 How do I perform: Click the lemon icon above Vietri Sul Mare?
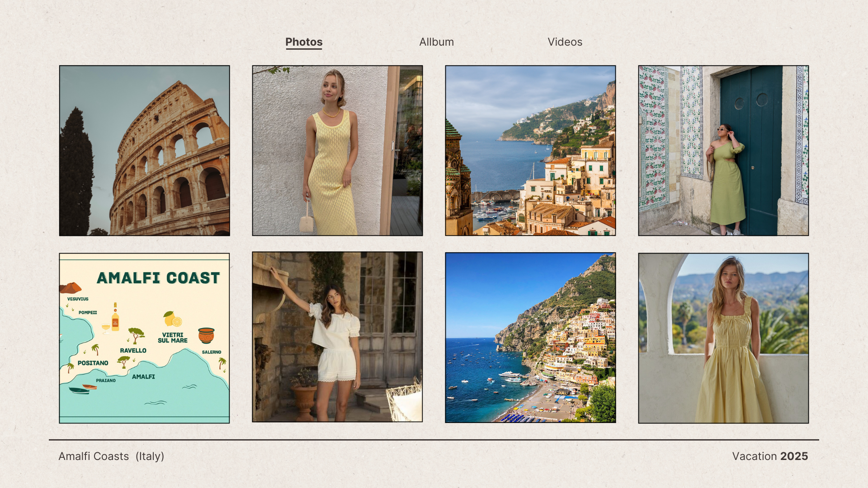[x=172, y=319]
